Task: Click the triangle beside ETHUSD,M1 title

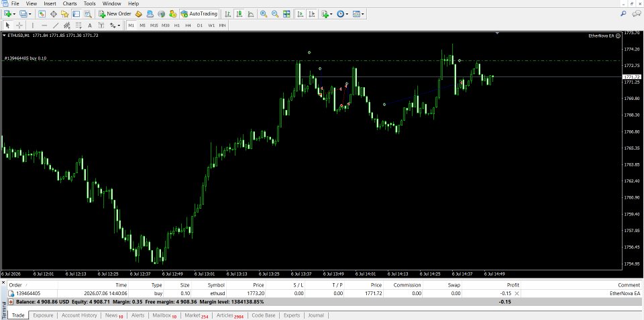Action: tap(4, 36)
